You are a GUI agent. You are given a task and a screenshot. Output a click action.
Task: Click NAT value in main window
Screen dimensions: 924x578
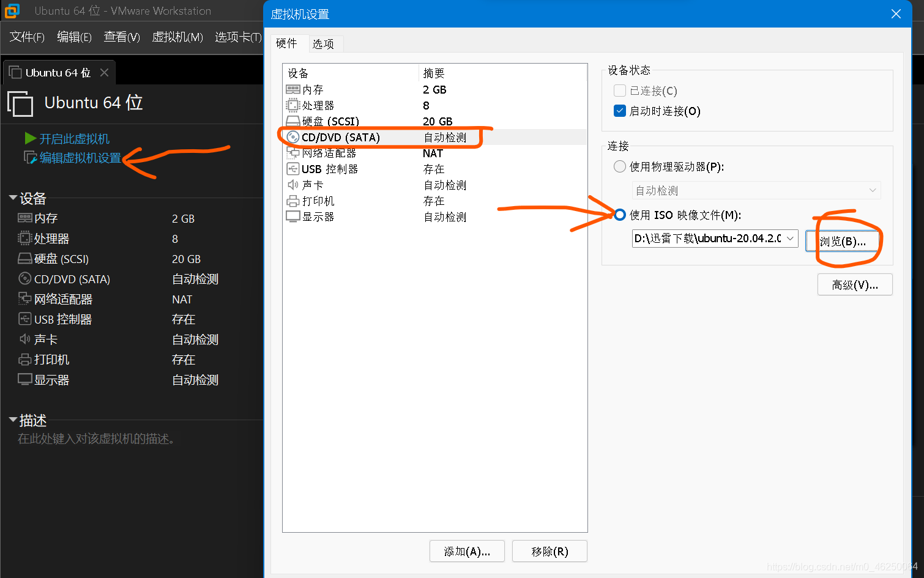[182, 299]
